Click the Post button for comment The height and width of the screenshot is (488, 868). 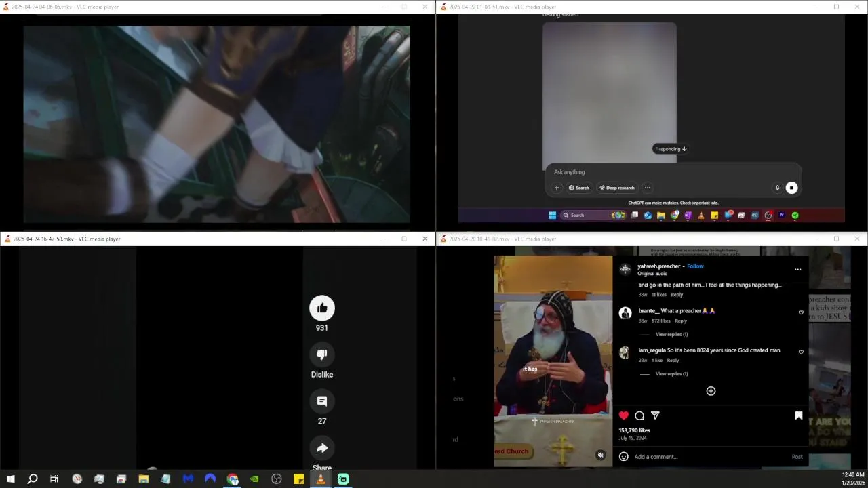(x=797, y=457)
